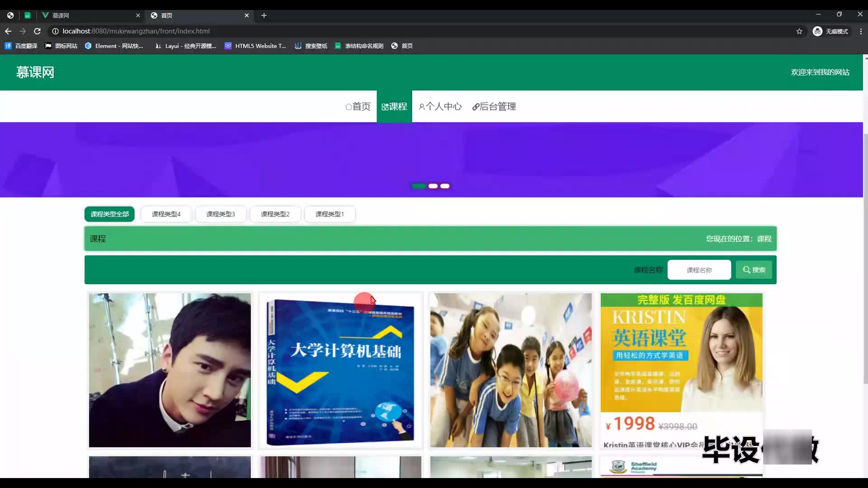Click the 搜索 search button

[x=754, y=270]
